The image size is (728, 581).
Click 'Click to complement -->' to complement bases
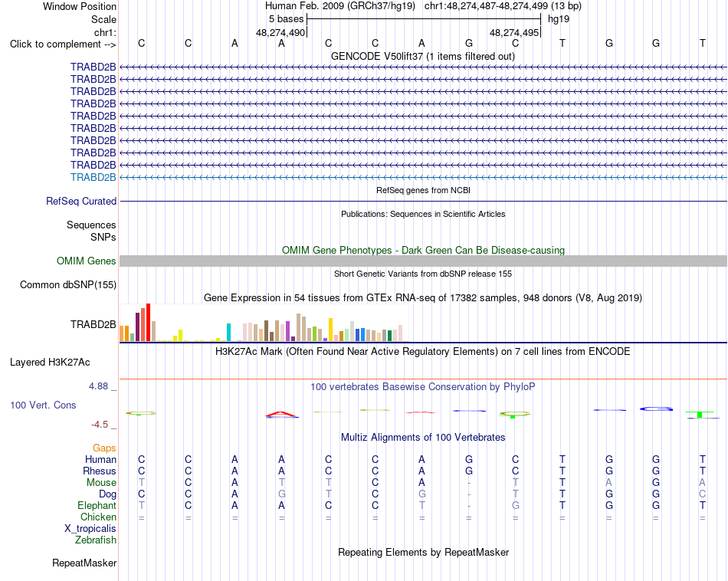point(63,44)
